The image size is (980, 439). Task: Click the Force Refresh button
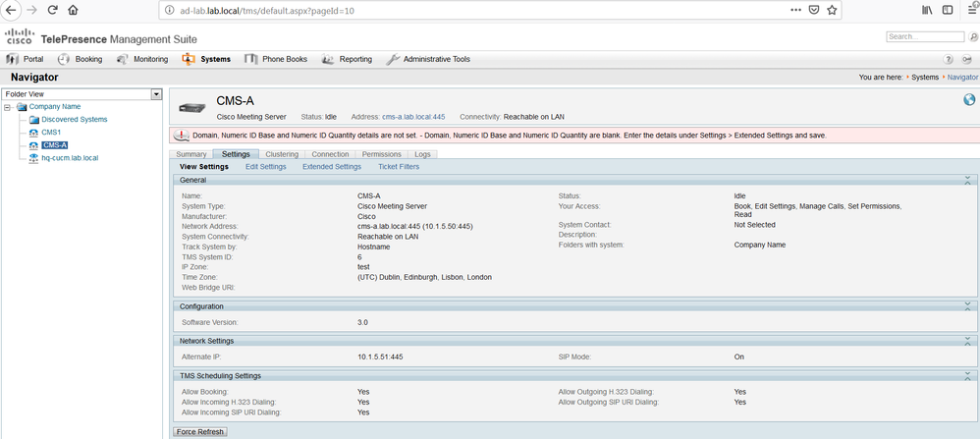click(x=200, y=432)
